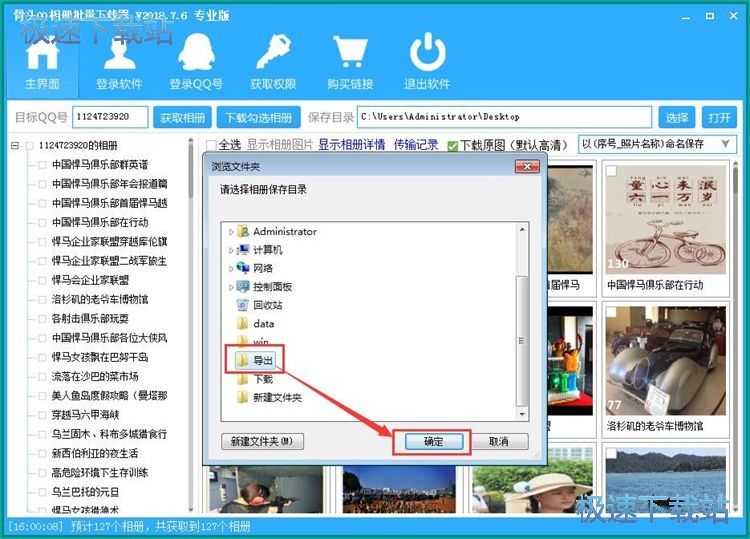This screenshot has height=539, width=750.
Task: Select album 悍马女孩飘在巴努干岛
Action: pos(100,357)
